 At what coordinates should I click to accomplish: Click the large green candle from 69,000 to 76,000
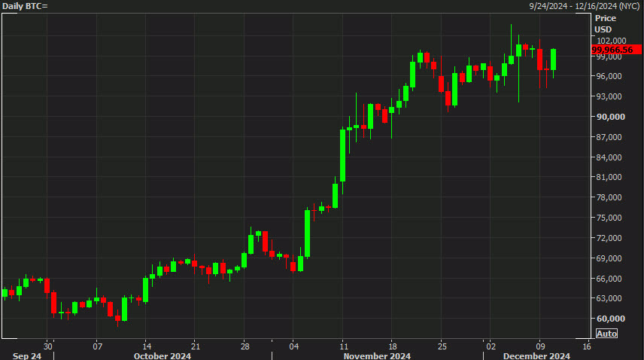coord(307,233)
